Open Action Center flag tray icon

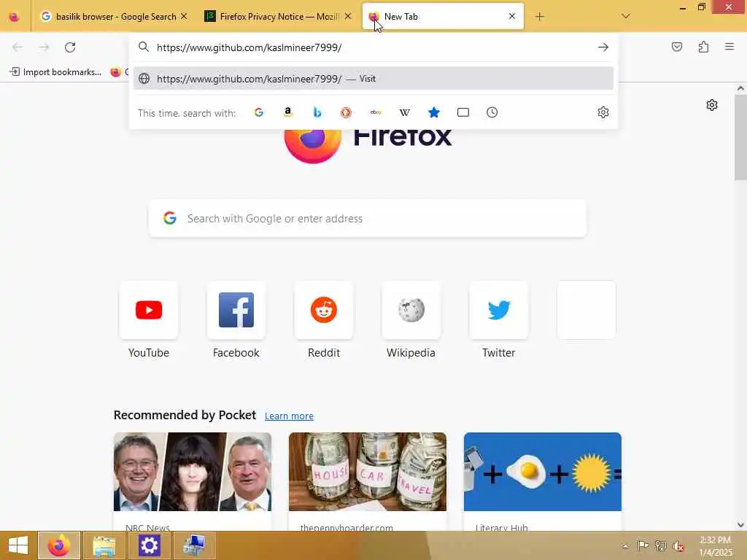[x=643, y=545]
